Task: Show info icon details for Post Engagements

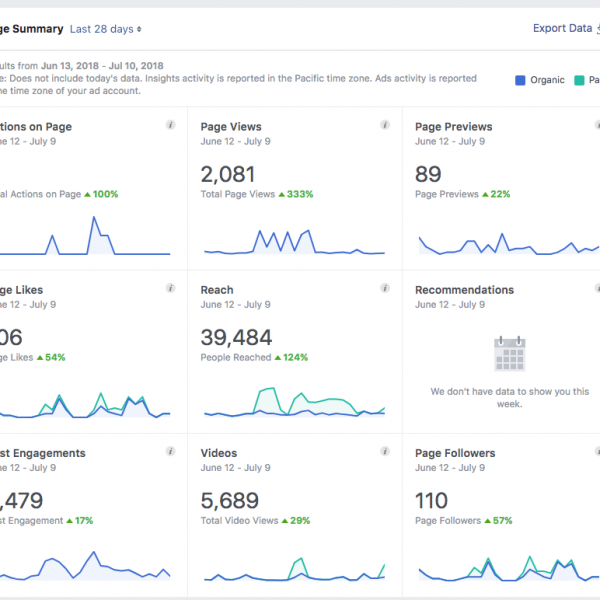Action: coord(171,451)
